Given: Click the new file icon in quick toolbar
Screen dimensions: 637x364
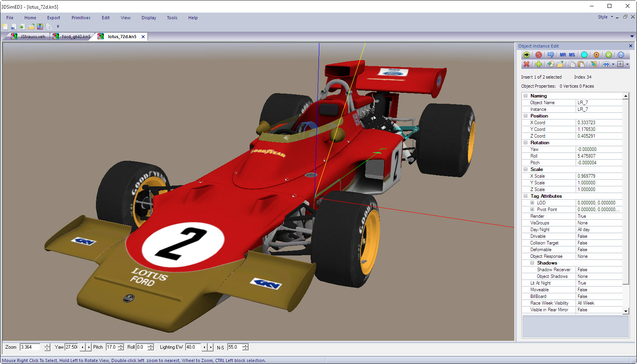Looking at the screenshot, I should 5,27.
